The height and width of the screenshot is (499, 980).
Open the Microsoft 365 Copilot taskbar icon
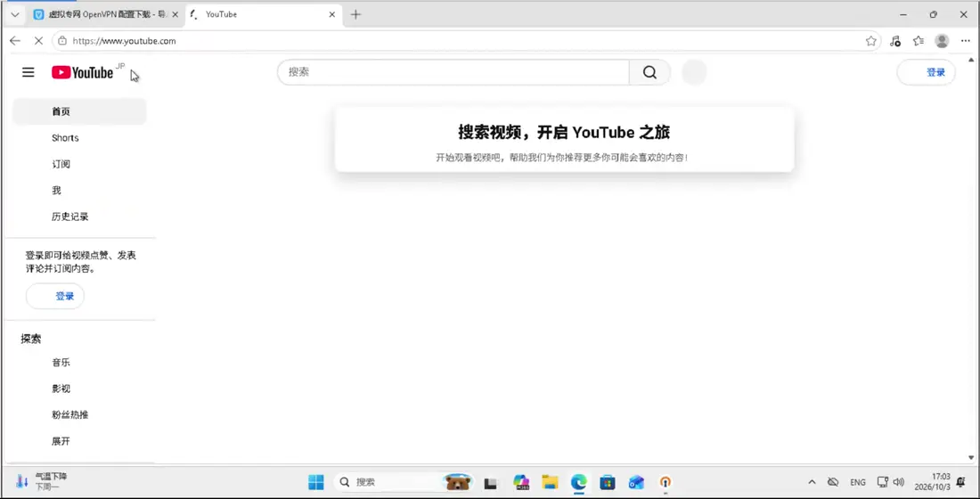pyautogui.click(x=521, y=482)
